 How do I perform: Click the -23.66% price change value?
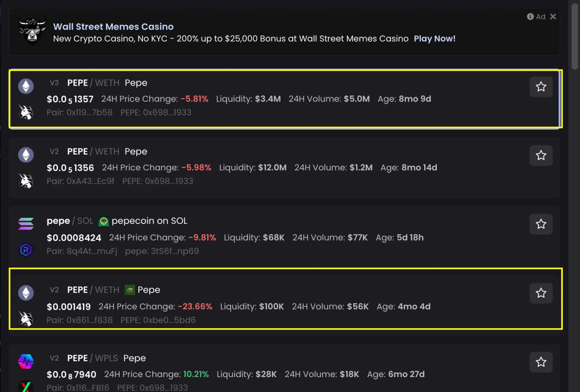[x=195, y=306]
